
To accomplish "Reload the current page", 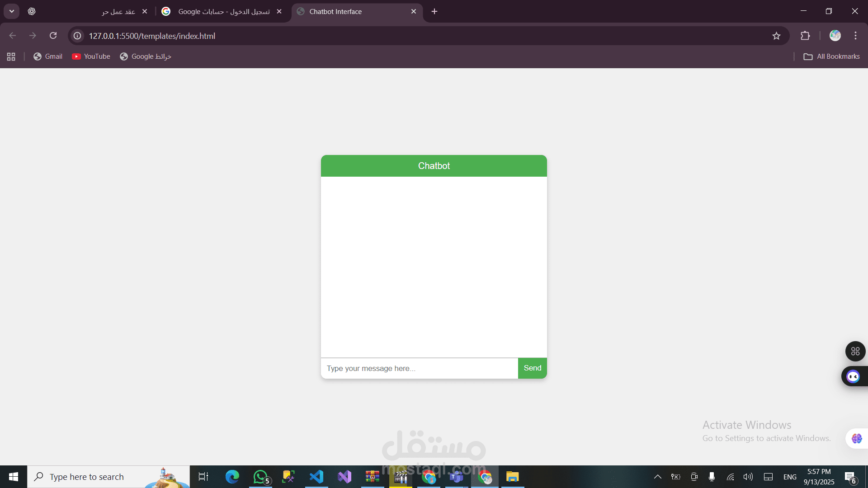I will point(53,36).
